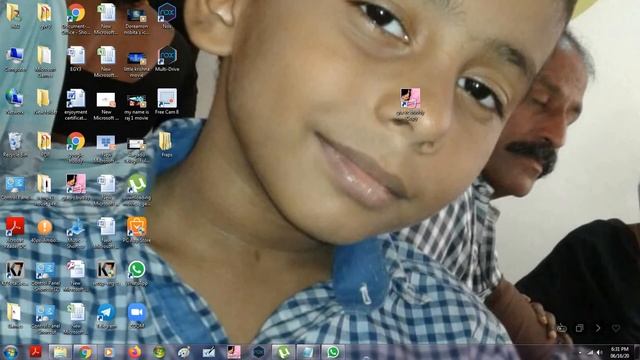Click the right chevron overlay icon

tap(598, 328)
